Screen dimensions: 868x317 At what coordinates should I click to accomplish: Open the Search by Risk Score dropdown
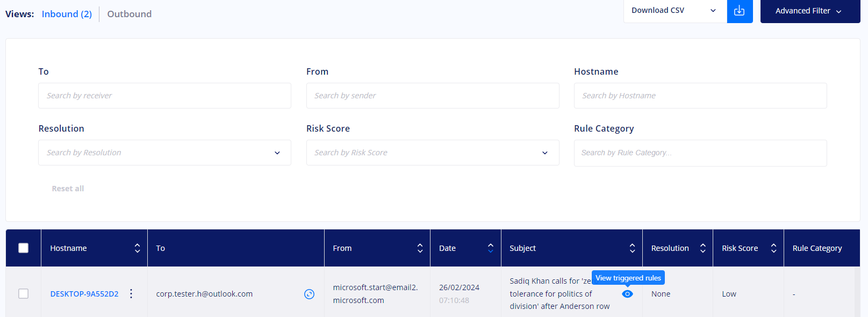[433, 153]
